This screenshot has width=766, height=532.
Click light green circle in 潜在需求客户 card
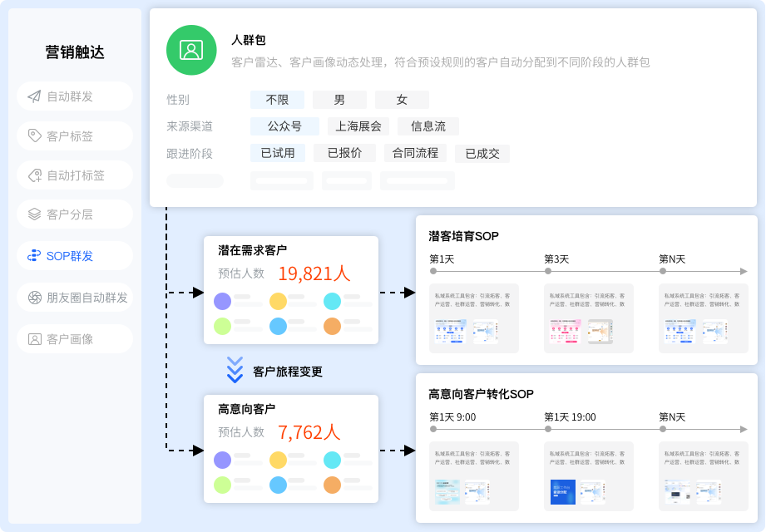click(222, 326)
